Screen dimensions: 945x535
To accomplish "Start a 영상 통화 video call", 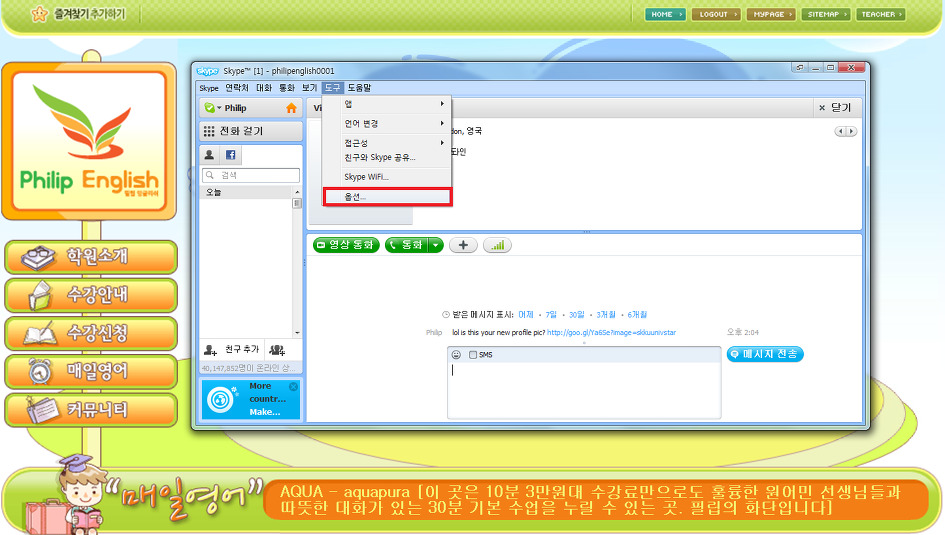I will (346, 245).
